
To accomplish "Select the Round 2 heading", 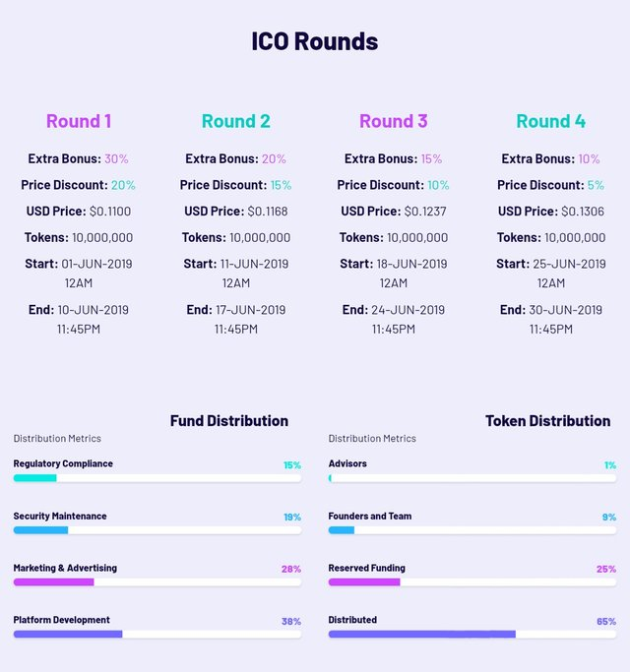I will 236,121.
